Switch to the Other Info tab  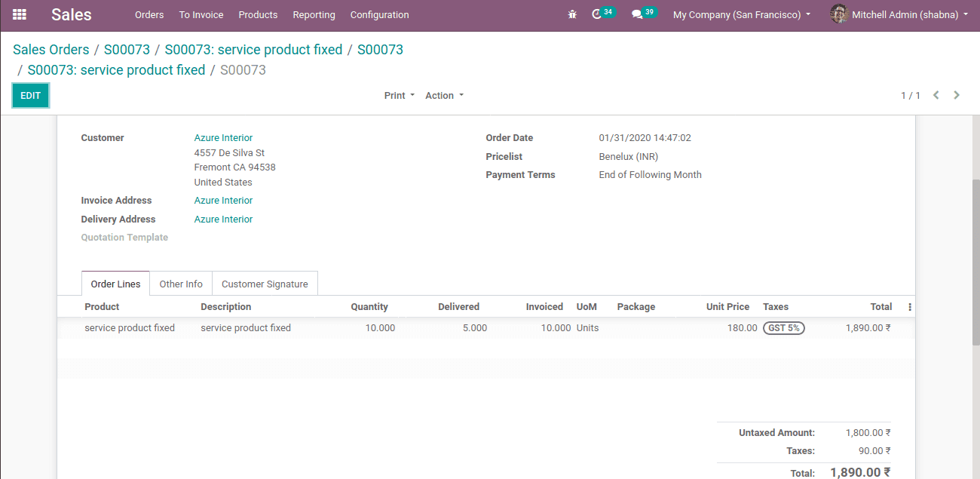(x=181, y=284)
